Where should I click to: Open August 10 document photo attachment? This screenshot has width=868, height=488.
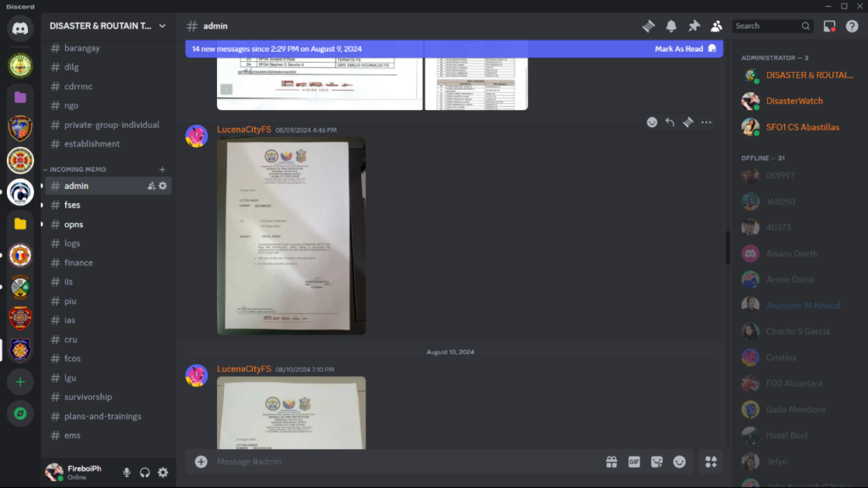292,413
